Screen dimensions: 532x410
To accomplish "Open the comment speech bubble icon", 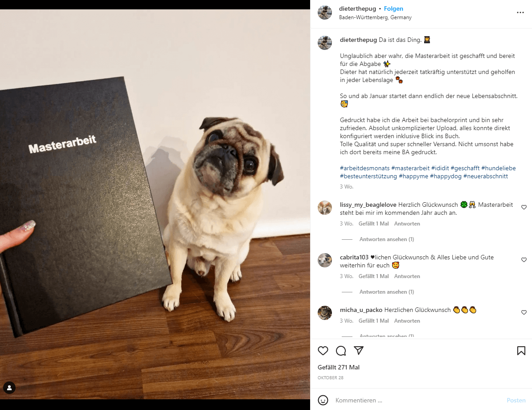I will [x=341, y=351].
